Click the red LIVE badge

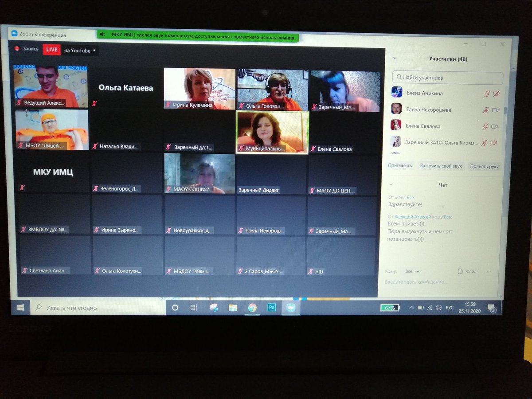pyautogui.click(x=52, y=50)
